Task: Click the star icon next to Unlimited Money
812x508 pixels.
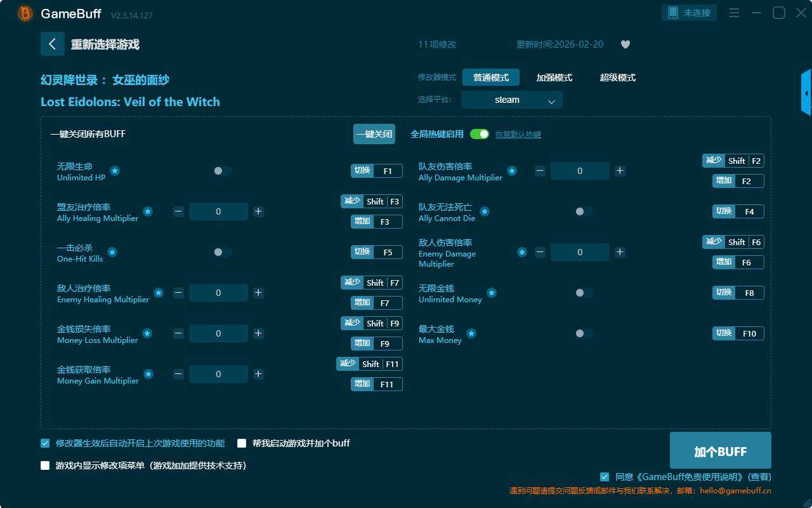Action: pos(491,293)
